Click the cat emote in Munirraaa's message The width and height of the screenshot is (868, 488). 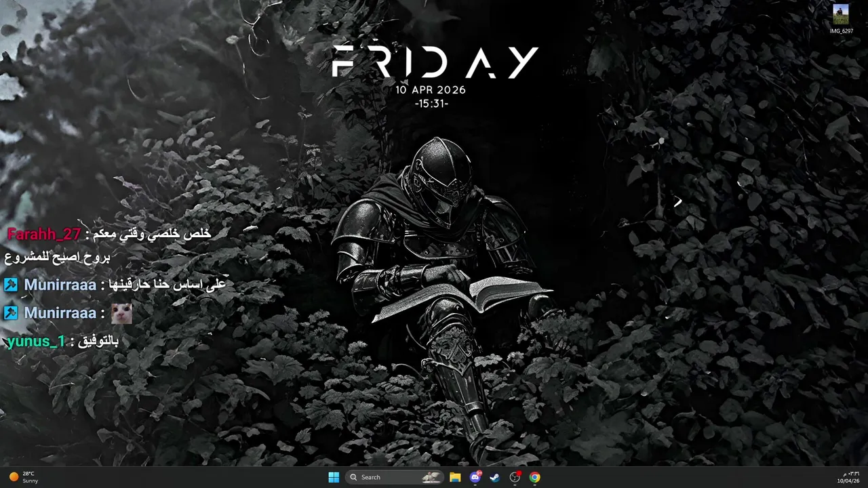[121, 313]
